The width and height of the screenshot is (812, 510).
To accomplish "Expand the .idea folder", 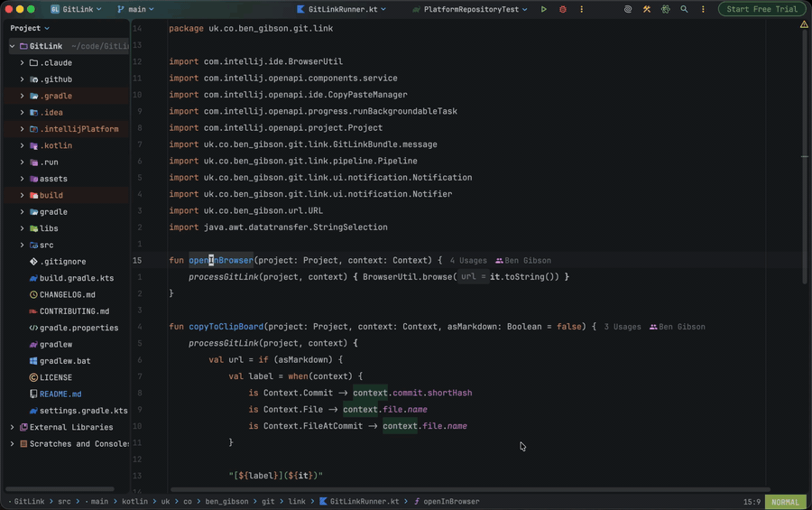I will tap(22, 113).
